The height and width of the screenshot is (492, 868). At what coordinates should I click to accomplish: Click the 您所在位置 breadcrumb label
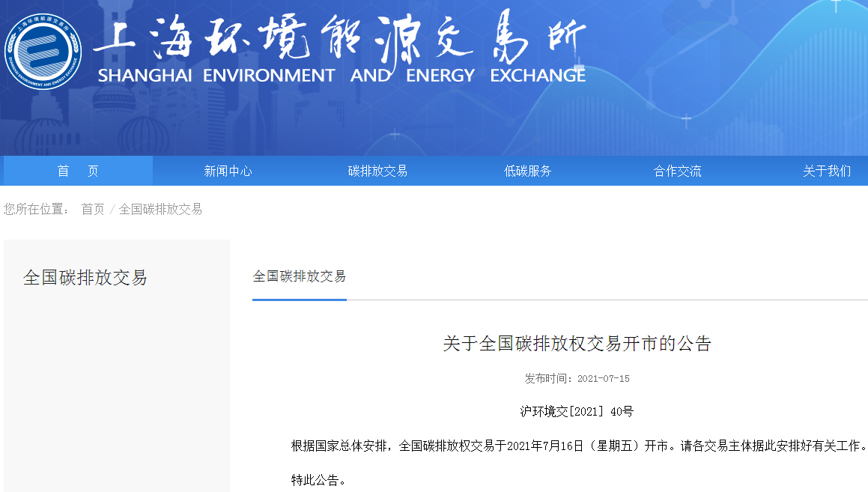[35, 210]
